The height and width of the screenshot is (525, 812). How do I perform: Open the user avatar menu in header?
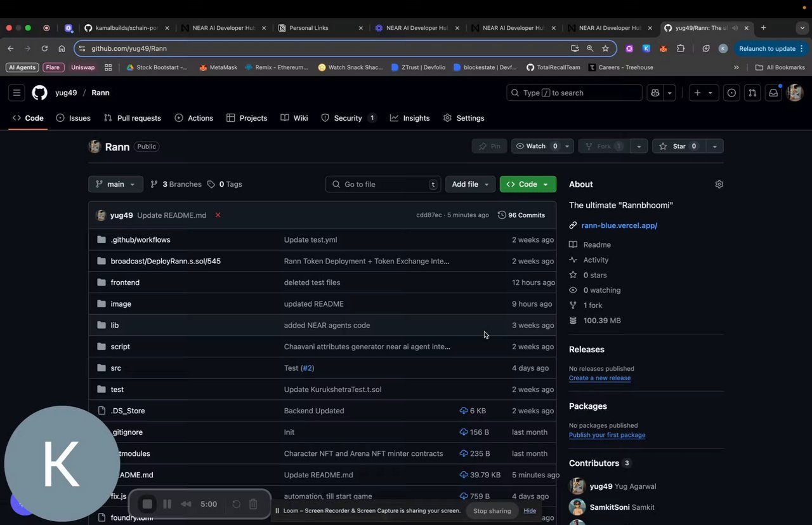[795, 93]
